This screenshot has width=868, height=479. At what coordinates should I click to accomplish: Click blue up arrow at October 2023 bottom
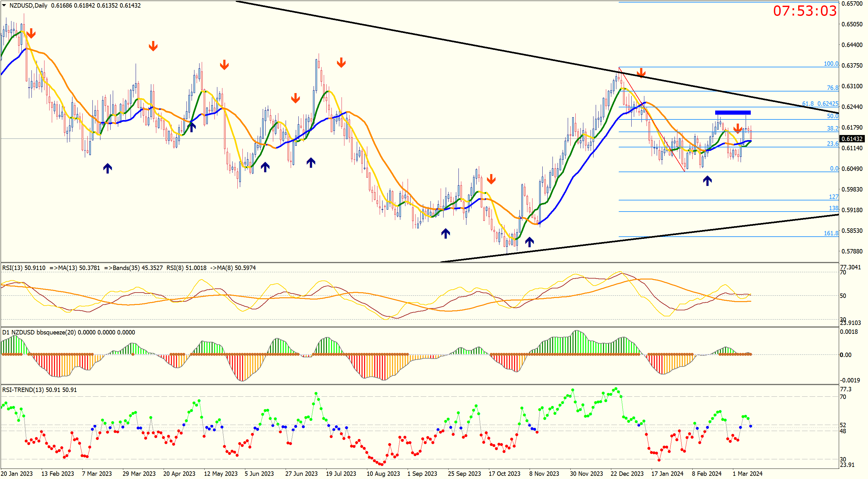tap(529, 241)
